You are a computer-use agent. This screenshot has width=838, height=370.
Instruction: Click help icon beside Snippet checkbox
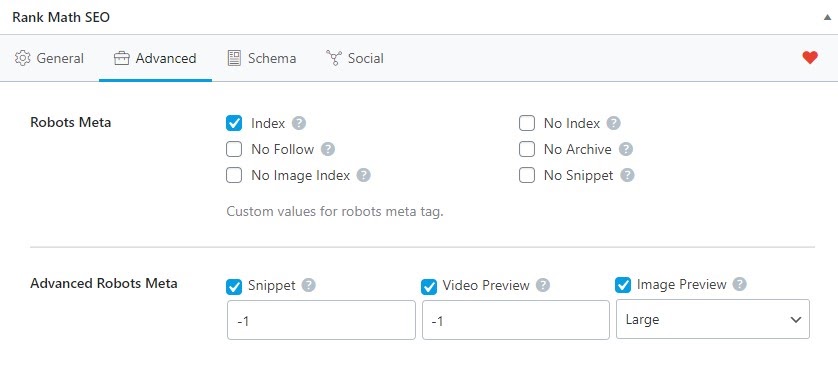point(308,285)
